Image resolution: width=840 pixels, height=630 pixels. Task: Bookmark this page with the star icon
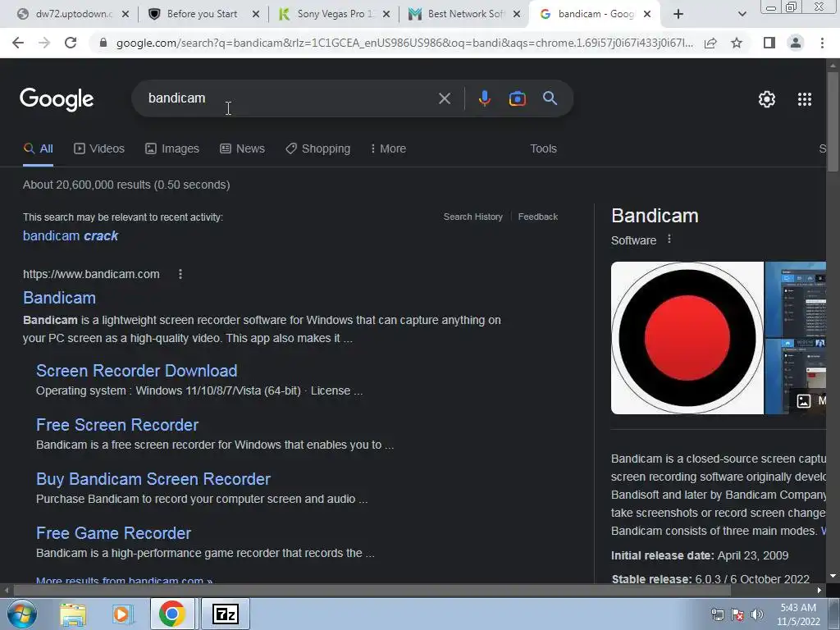(x=737, y=43)
